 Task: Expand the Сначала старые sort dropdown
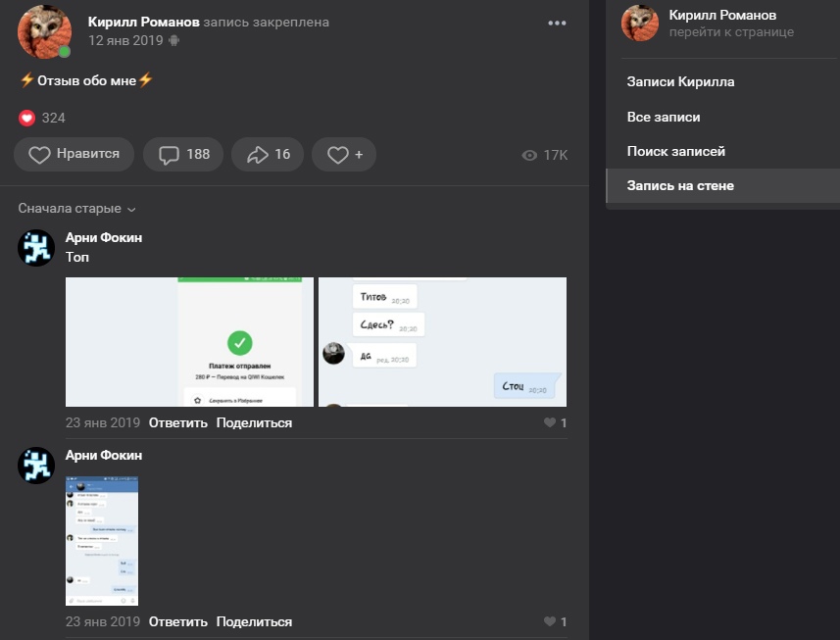coord(76,208)
